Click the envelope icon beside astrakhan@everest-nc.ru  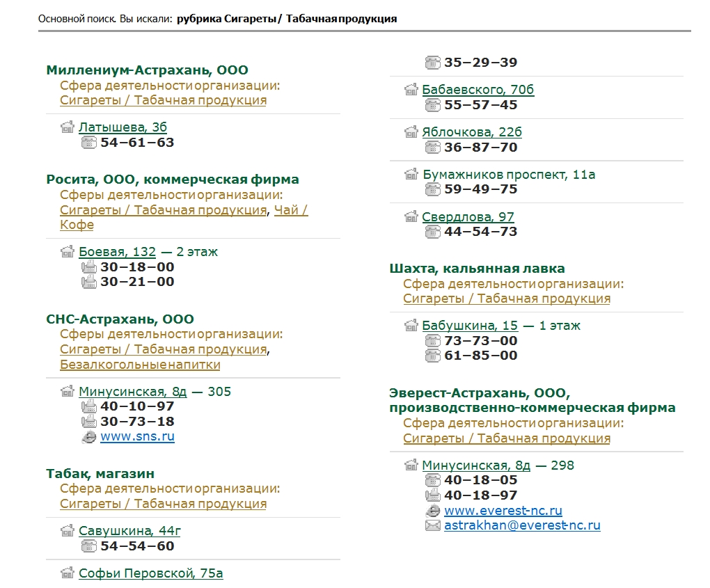[432, 525]
